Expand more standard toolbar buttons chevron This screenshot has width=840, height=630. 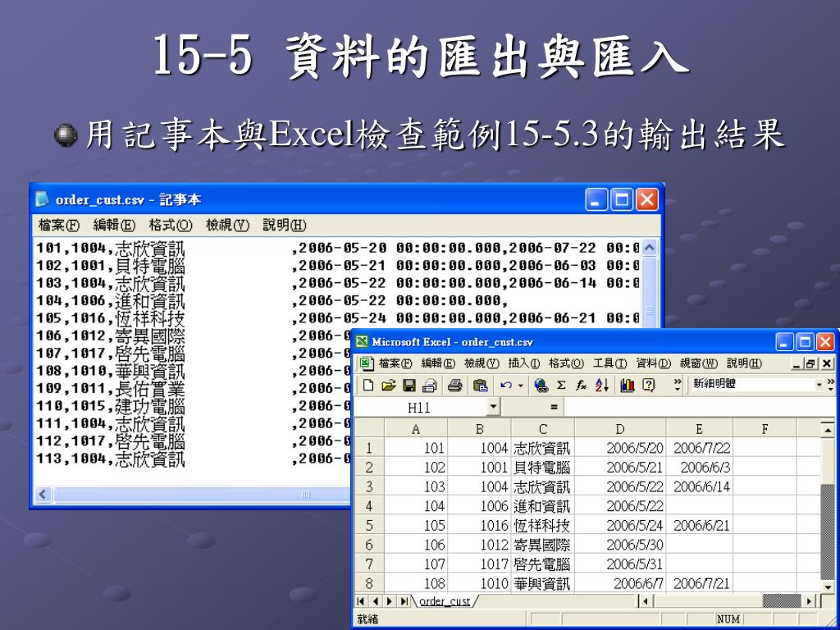point(677,384)
